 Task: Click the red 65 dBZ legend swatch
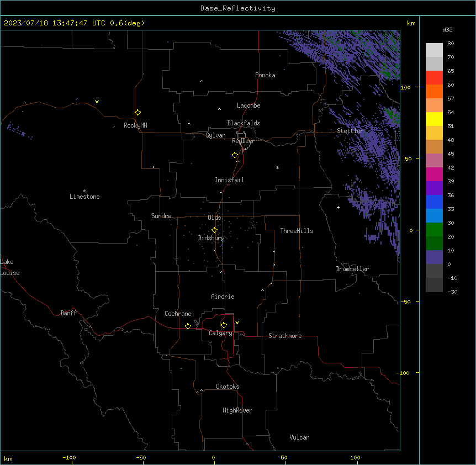434,77
